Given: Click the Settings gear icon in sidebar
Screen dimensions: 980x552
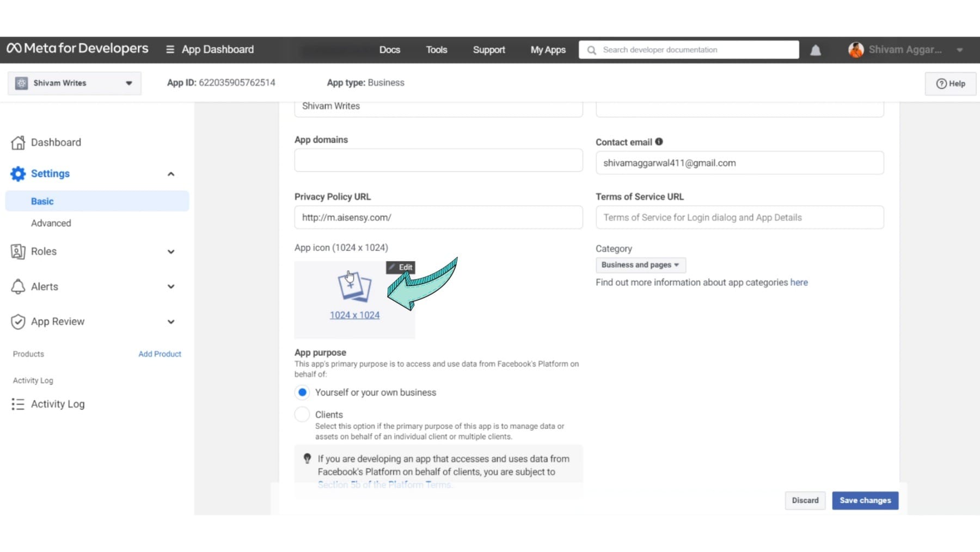Looking at the screenshot, I should pyautogui.click(x=18, y=174).
